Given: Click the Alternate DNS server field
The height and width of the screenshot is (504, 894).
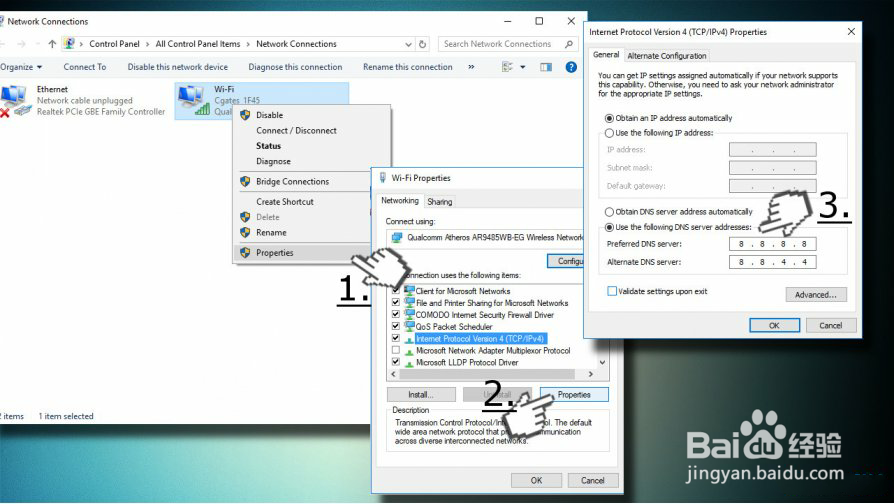Looking at the screenshot, I should pos(773,262).
